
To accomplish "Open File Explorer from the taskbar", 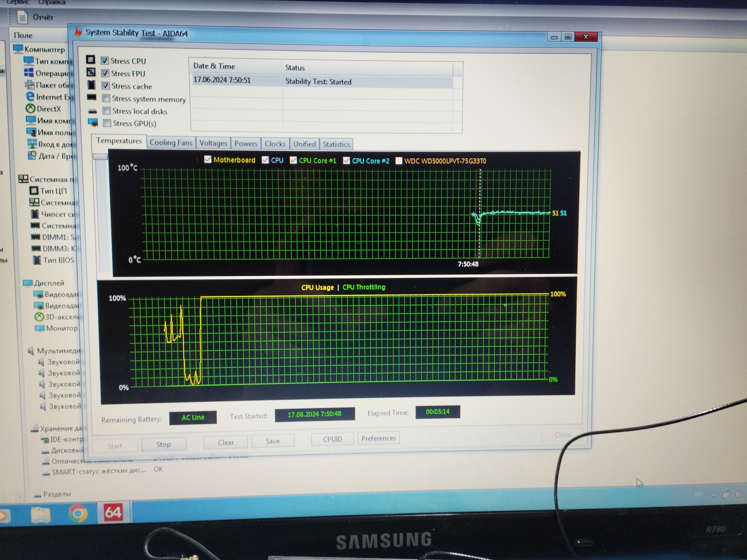I will (x=40, y=515).
